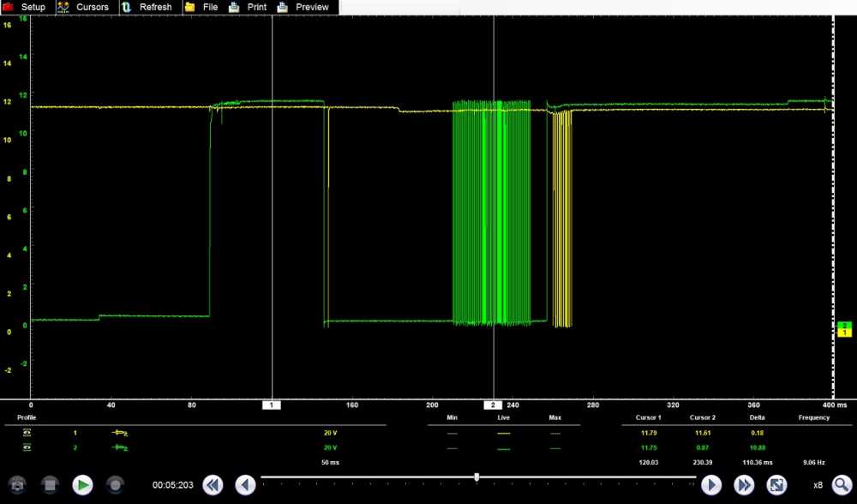Open channel 1 20 V scale setting
The width and height of the screenshot is (857, 504).
[328, 434]
